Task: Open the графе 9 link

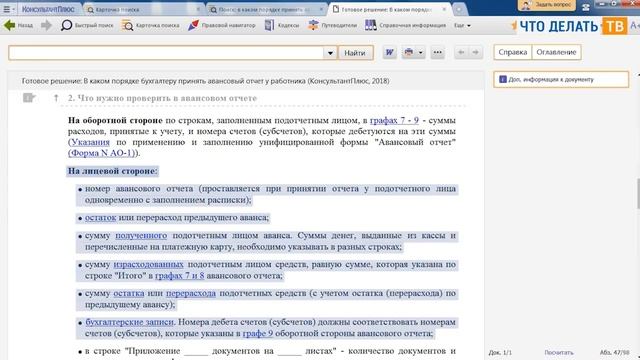Action: pyautogui.click(x=258, y=333)
